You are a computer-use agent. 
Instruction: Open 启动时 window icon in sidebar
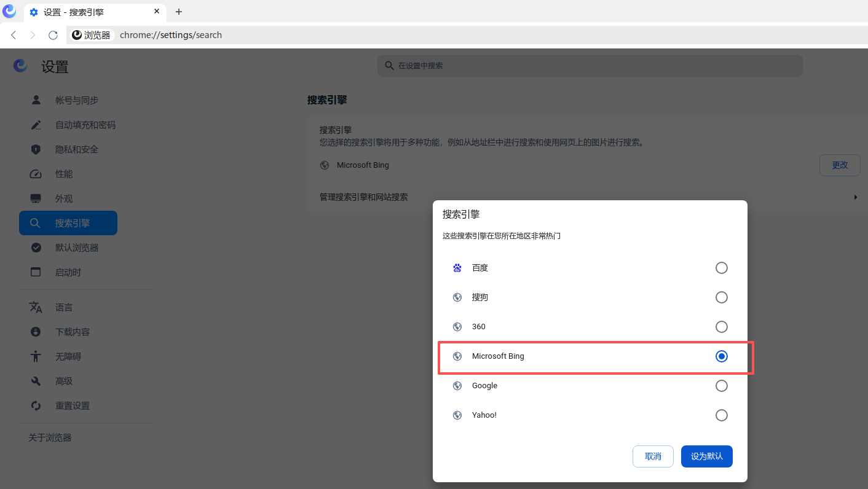36,272
